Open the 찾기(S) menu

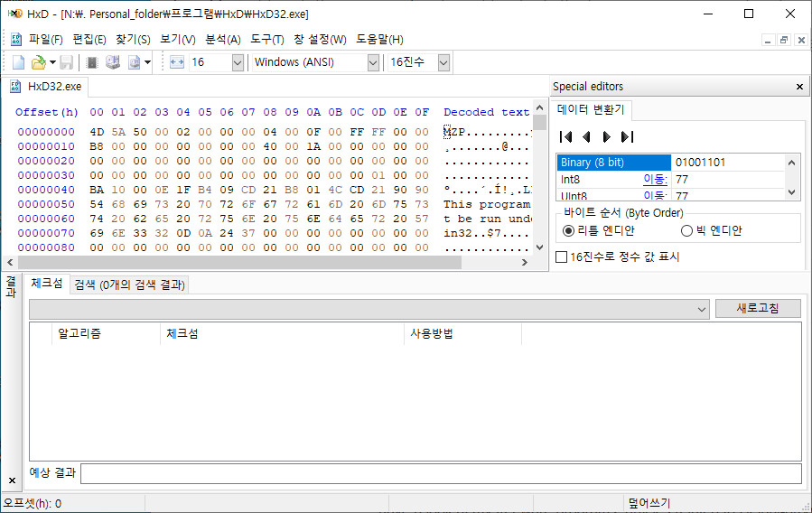click(x=133, y=40)
